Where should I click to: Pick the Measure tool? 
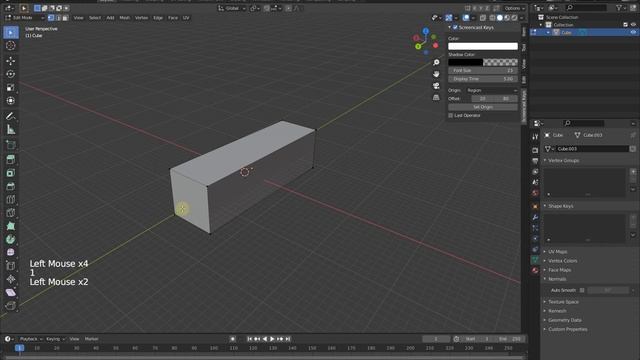[11, 130]
